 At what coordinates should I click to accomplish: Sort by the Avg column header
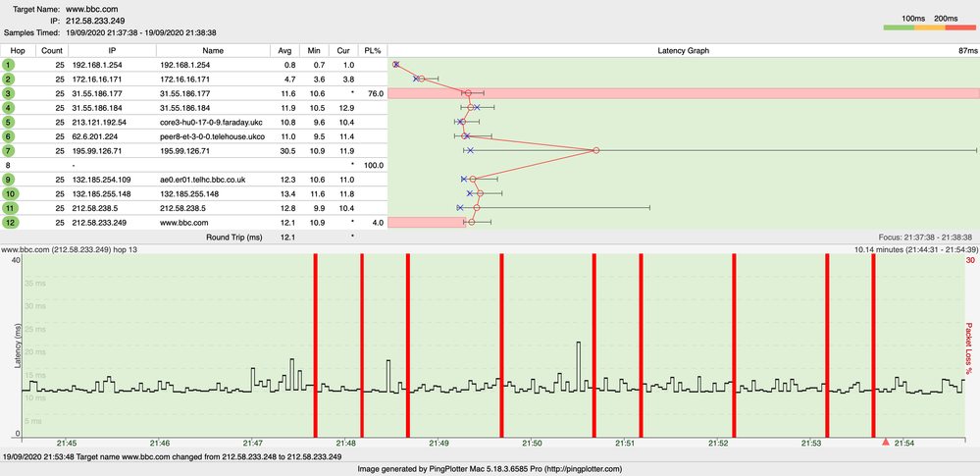coord(285,49)
